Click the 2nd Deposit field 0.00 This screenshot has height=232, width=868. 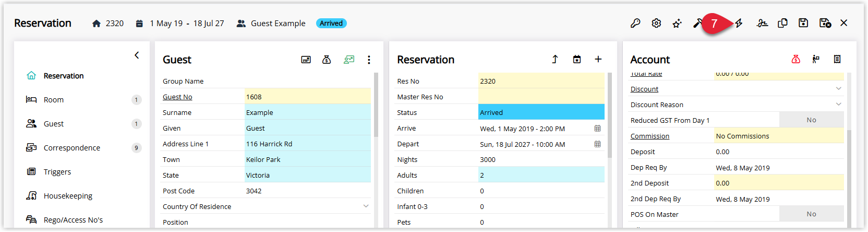pos(779,183)
